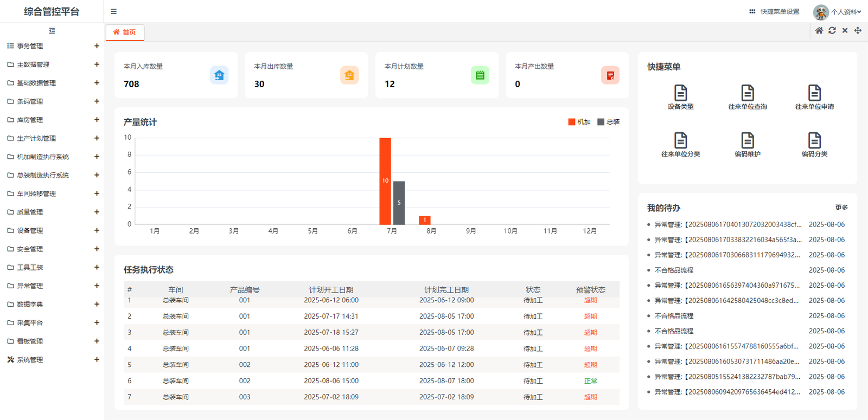Open todo 异常管理 2025080617040130...

point(727,224)
